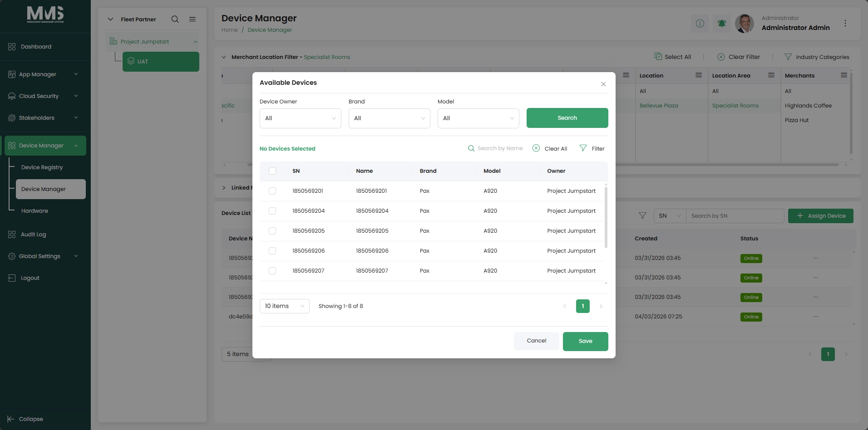Screen dimensions: 868x430
Task: Click the green Search button
Action: tap(567, 118)
